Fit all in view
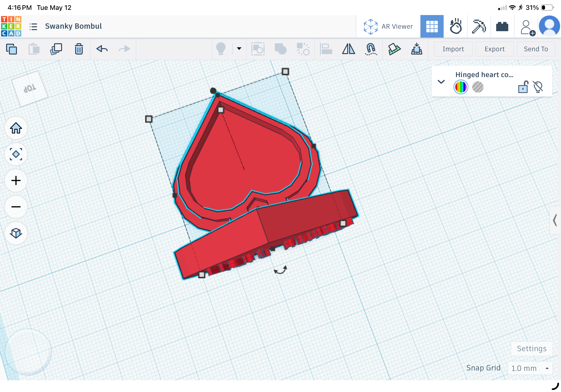Screen dimensions: 561x392 click(16, 154)
